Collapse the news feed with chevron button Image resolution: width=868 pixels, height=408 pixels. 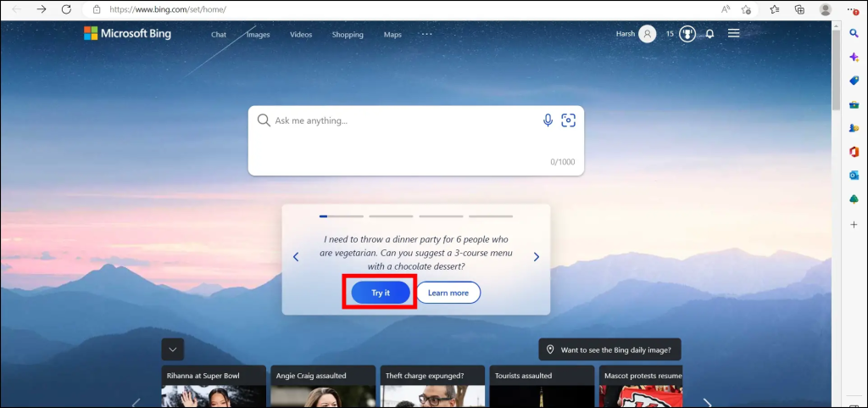[x=173, y=349]
